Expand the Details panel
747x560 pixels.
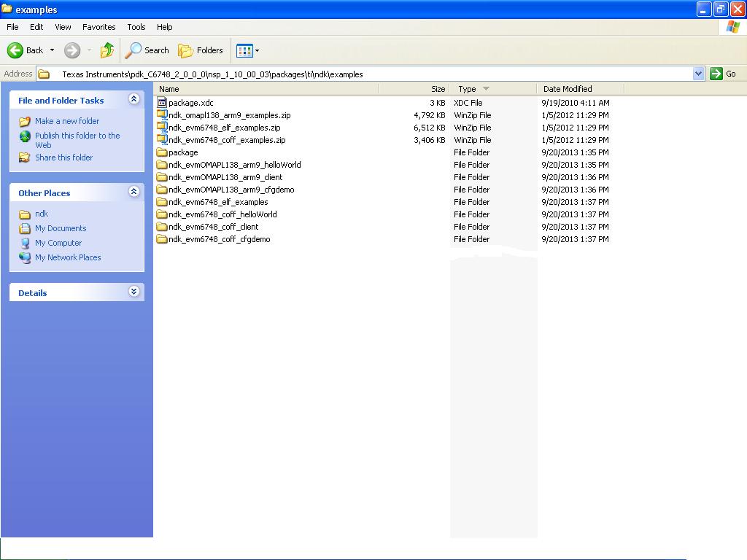tap(134, 292)
